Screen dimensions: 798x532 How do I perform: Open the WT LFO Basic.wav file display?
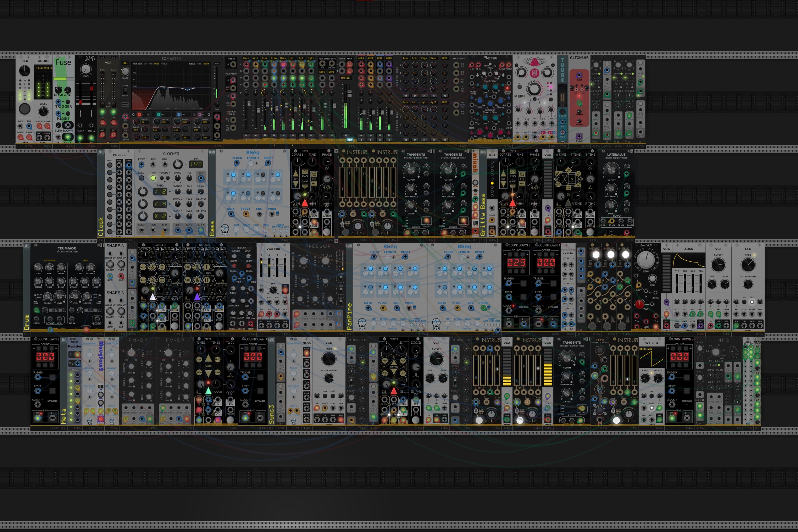click(652, 358)
